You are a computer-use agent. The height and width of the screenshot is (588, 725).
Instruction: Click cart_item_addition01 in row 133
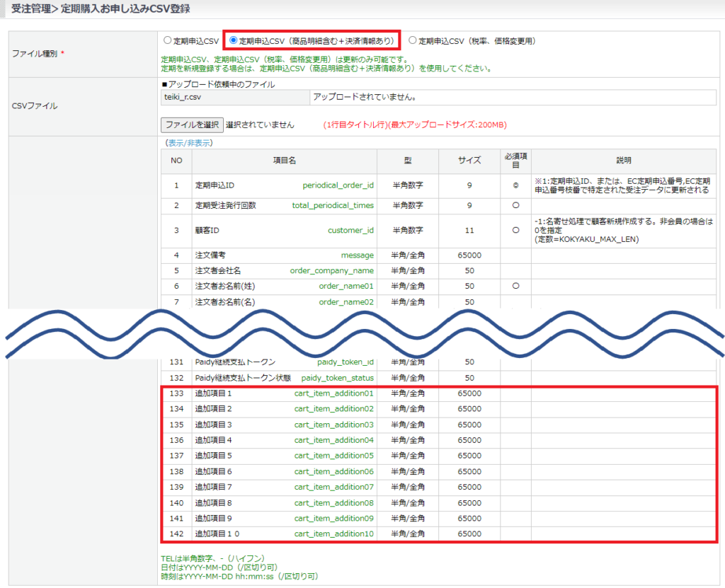pyautogui.click(x=333, y=393)
